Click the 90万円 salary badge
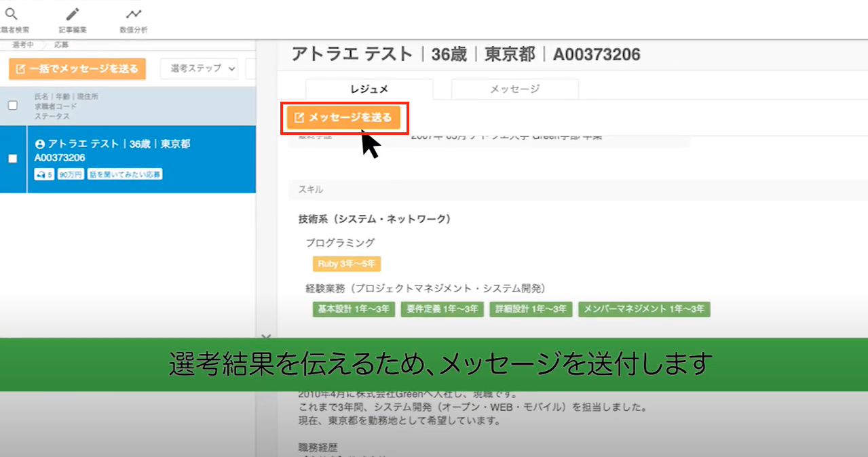Viewport: 868px width, 457px height. tap(71, 174)
